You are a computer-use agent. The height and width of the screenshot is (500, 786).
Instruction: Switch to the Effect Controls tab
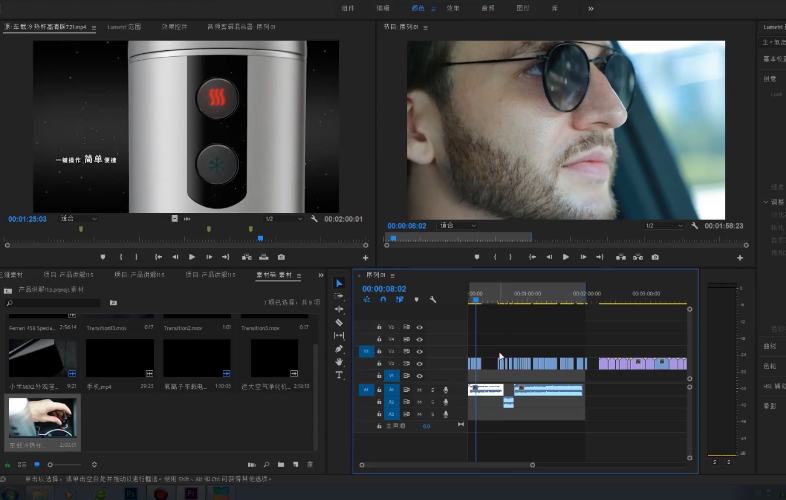tap(176, 27)
